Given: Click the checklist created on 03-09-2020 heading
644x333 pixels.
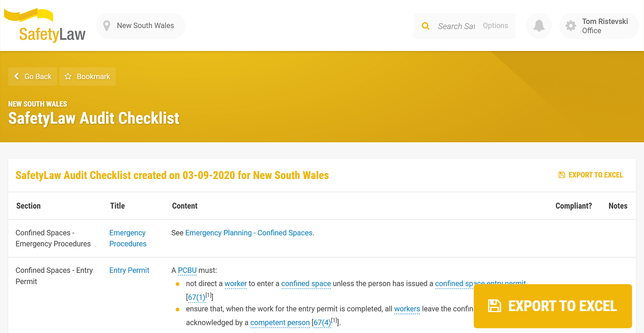Looking at the screenshot, I should tap(172, 175).
